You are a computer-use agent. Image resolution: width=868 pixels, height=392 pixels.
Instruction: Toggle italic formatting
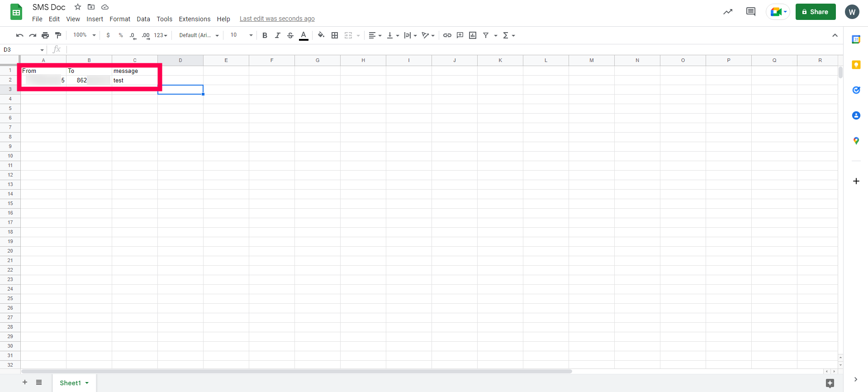click(278, 35)
